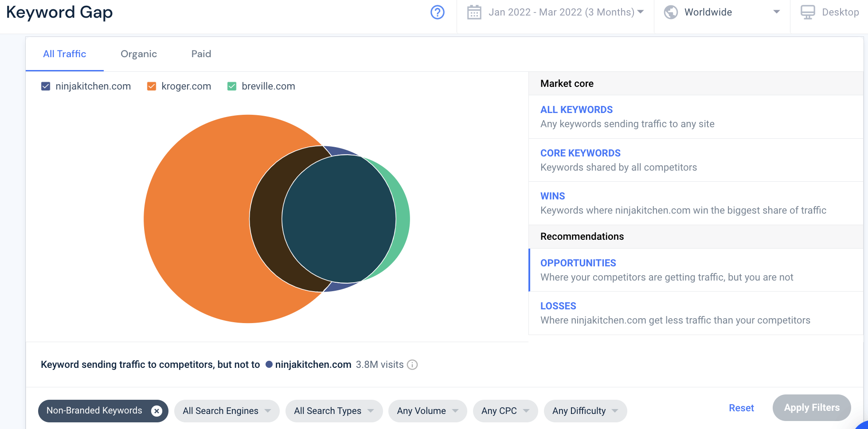868x429 pixels.
Task: Click the Apply Filters button
Action: point(811,408)
